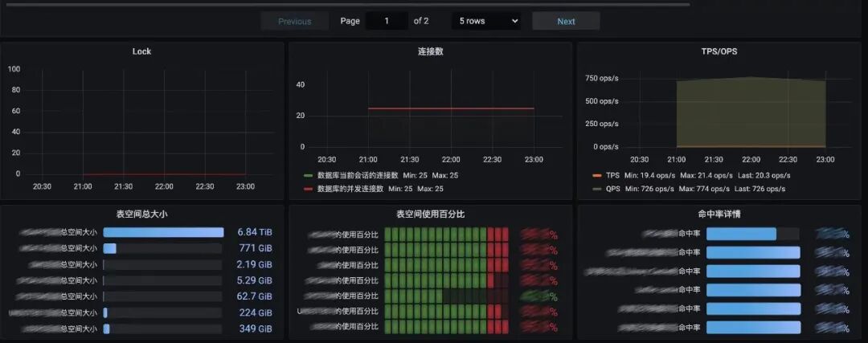Open the 表空间总大小 panel title
The width and height of the screenshot is (868, 343).
[x=141, y=214]
